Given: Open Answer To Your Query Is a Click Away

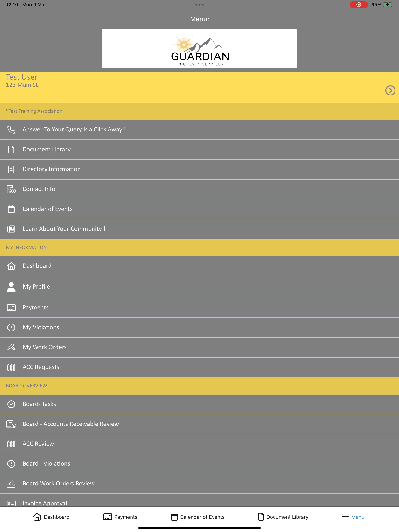Looking at the screenshot, I should pos(199,130).
